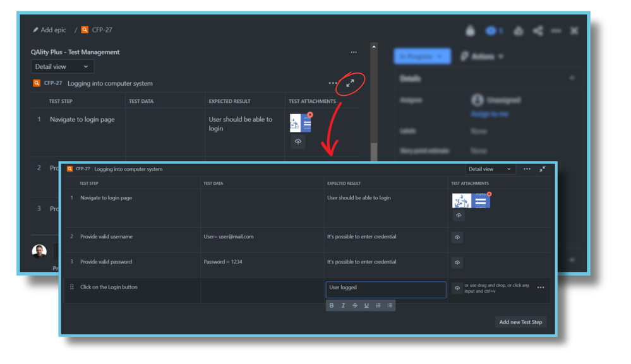Open QAlity Plus panel three-dots menu
This screenshot has width=631, height=364.
353,52
